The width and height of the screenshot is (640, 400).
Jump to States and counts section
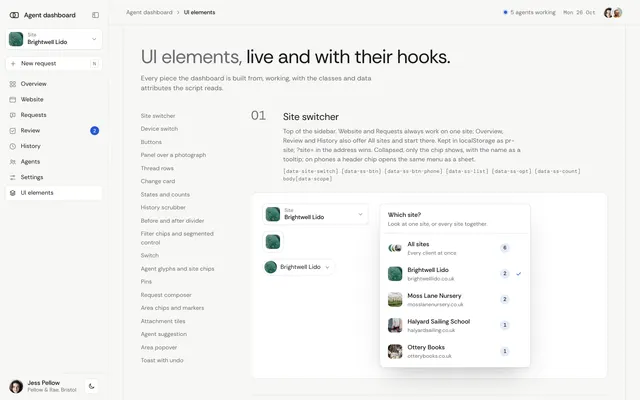pyautogui.click(x=165, y=195)
